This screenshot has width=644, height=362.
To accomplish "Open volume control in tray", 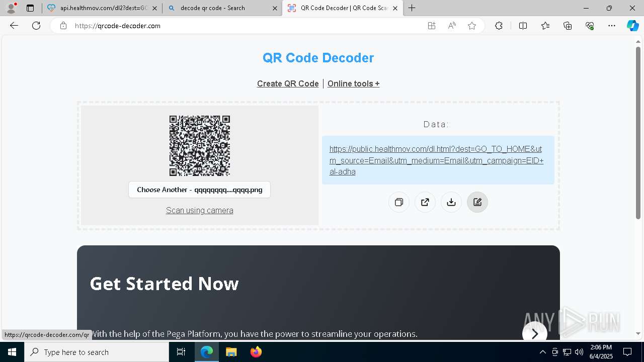I will [579, 352].
